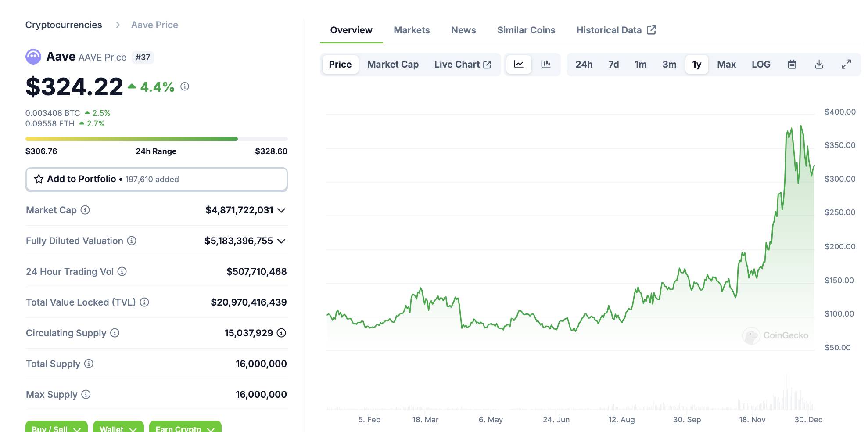Switch chart to Market Cap mode
The width and height of the screenshot is (868, 432).
tap(393, 65)
